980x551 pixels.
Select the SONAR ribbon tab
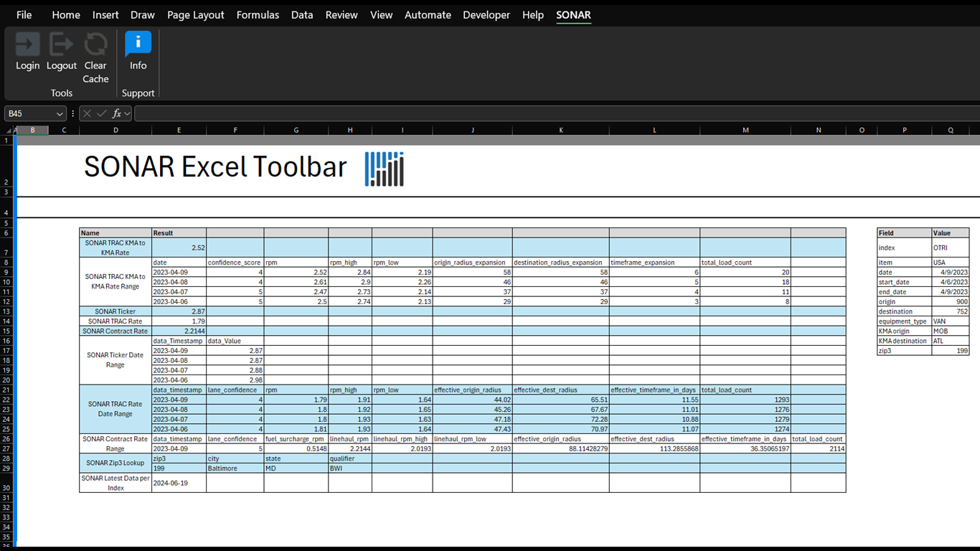(573, 14)
